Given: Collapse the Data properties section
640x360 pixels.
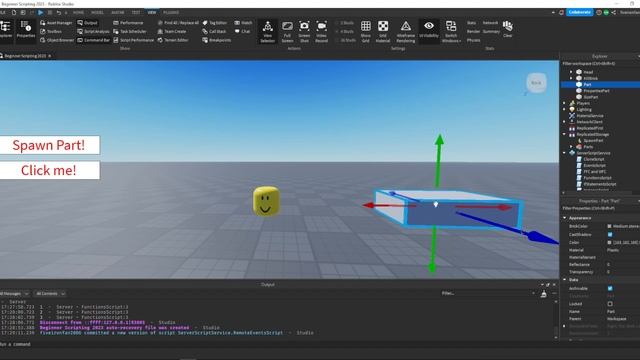Looking at the screenshot, I should (x=565, y=280).
